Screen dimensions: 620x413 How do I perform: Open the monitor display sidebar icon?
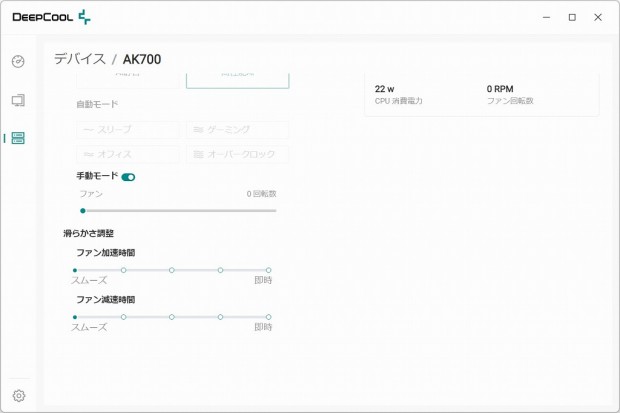[x=18, y=100]
